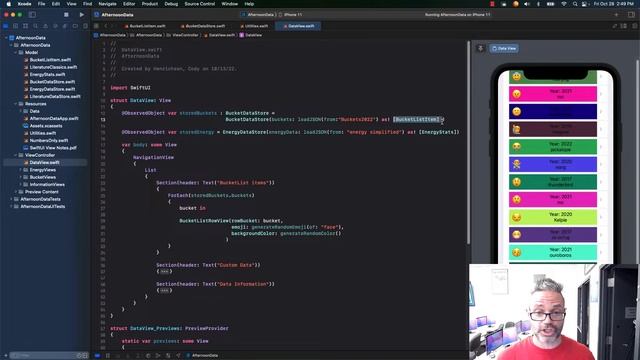Viewport: 640px width, 360px height.
Task: Open SwiftUI View Notes.pdf file
Action: tap(53, 148)
